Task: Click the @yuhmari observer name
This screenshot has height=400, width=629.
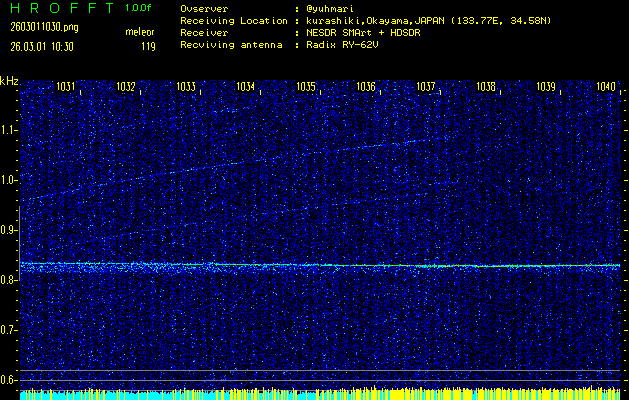Action: (x=335, y=8)
